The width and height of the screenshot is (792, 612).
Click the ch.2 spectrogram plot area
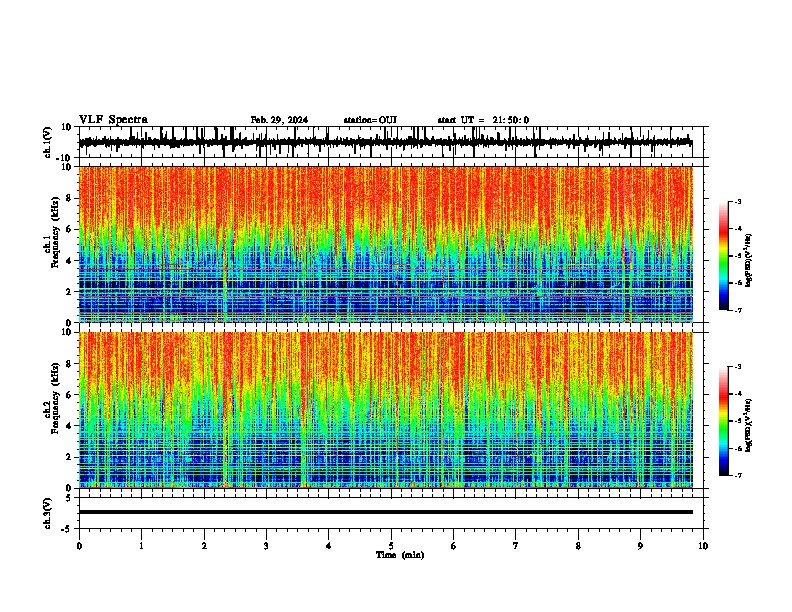[385, 410]
